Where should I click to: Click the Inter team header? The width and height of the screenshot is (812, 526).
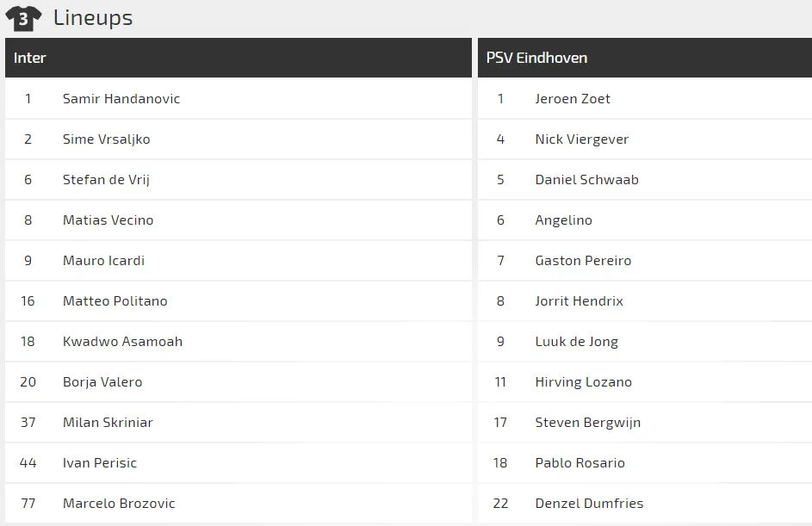pyautogui.click(x=30, y=58)
